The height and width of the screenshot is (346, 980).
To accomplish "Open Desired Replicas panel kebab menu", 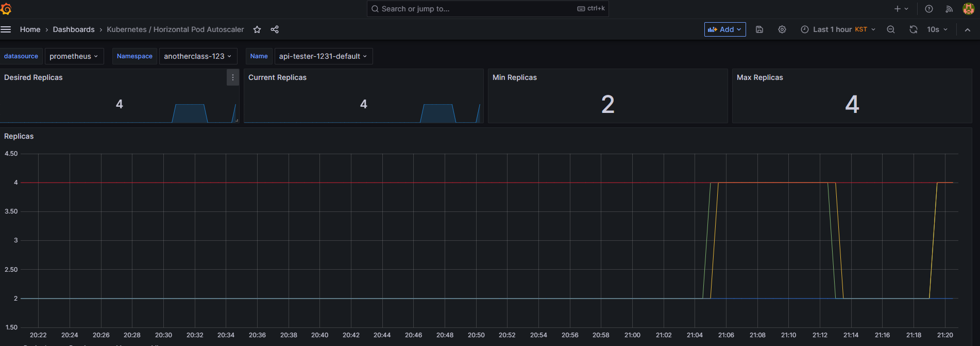I will [233, 77].
